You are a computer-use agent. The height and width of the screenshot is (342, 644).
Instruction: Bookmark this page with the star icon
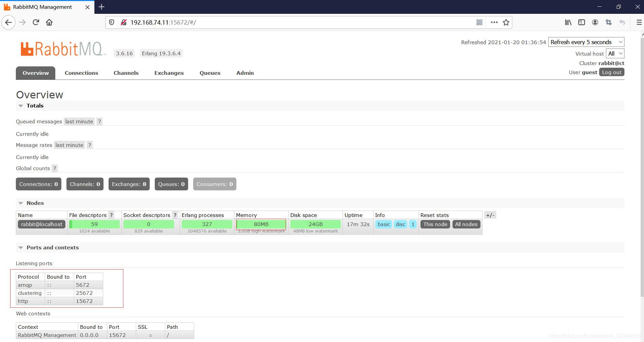coord(506,23)
